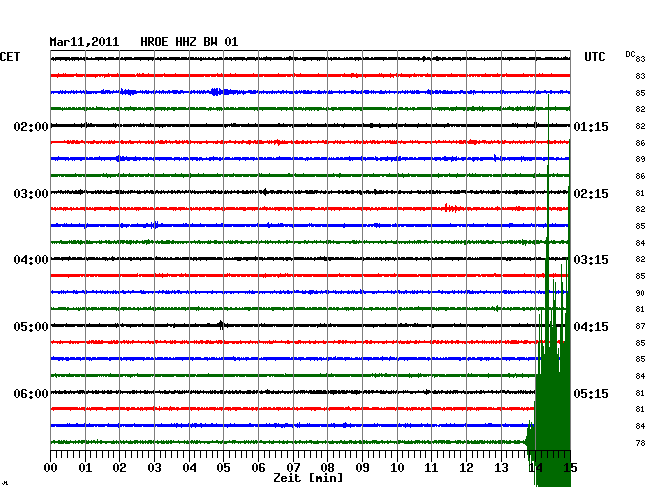
Task: Select minute mark 10 on the axis
Action: 397,468
